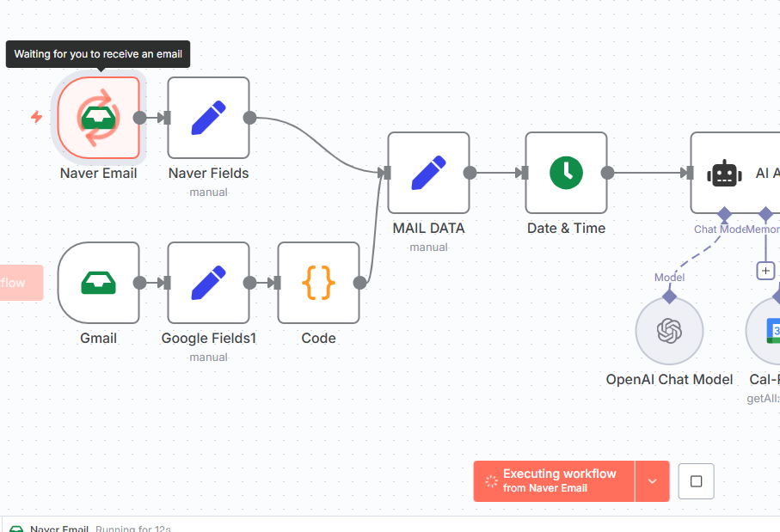Add a Memory sub-node with the plus button
Screen dimensions: 780x532
(765, 271)
